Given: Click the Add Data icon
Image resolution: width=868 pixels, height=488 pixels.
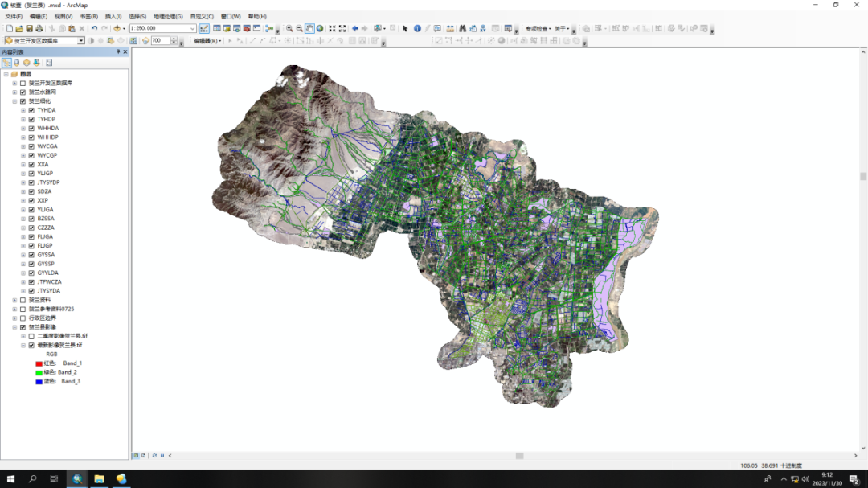Looking at the screenshot, I should tap(117, 28).
